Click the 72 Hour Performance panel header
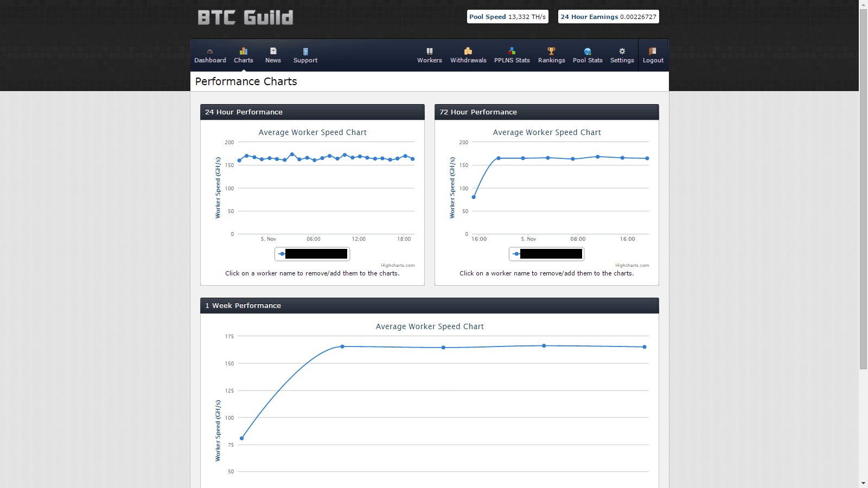Screen dimensions: 868x488 tap(547, 112)
